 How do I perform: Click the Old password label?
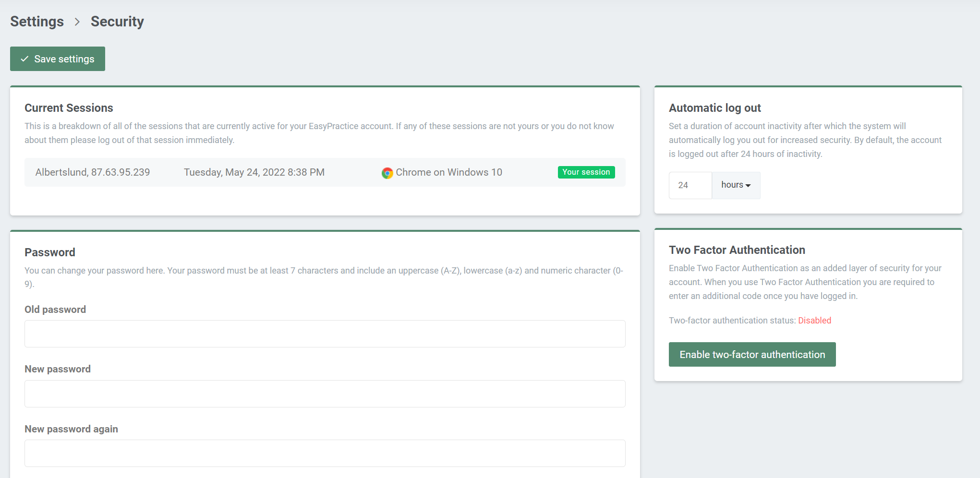coord(55,310)
